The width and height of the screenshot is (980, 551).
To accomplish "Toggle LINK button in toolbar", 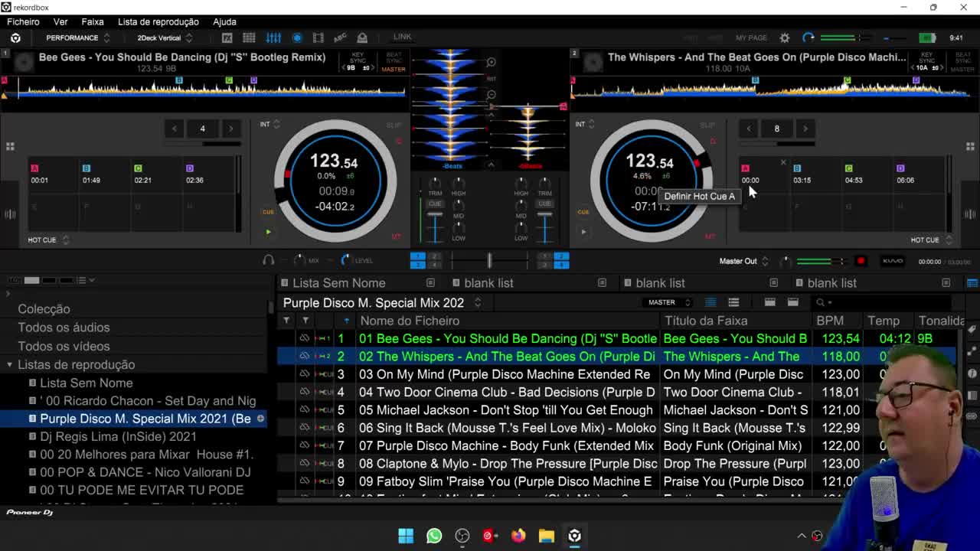I will 402,37.
